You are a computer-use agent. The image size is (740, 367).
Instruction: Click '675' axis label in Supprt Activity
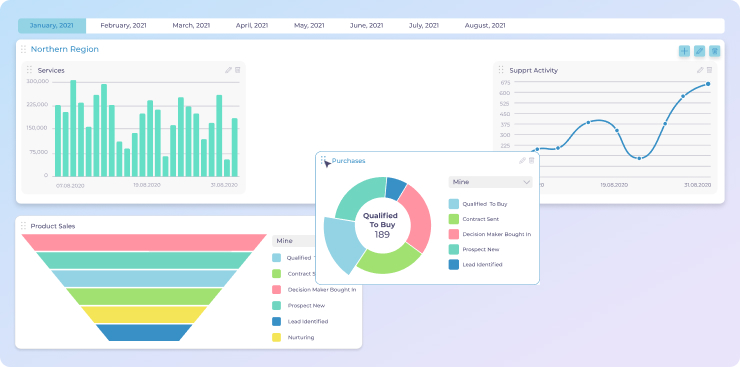coord(505,82)
